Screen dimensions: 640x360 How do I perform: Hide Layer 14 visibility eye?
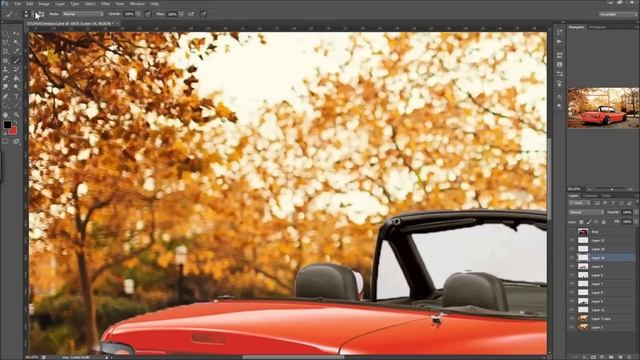pyautogui.click(x=571, y=258)
